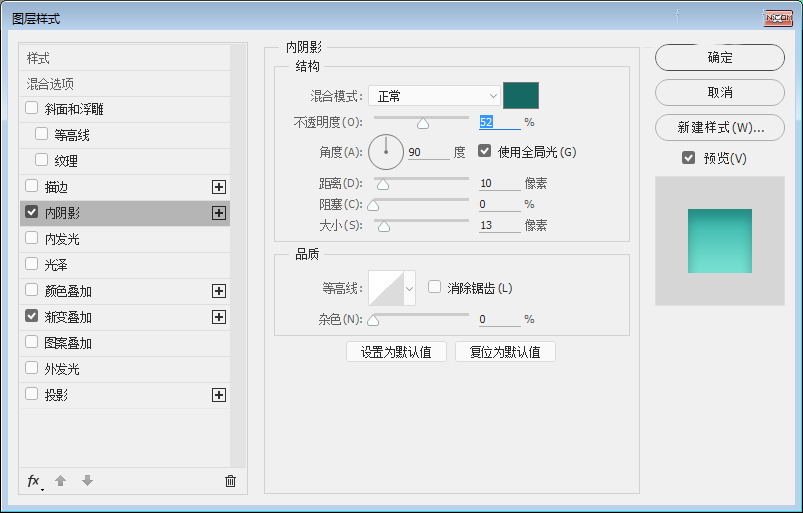803x513 pixels.
Task: Open the inner shadow color swatch
Action: [x=521, y=96]
